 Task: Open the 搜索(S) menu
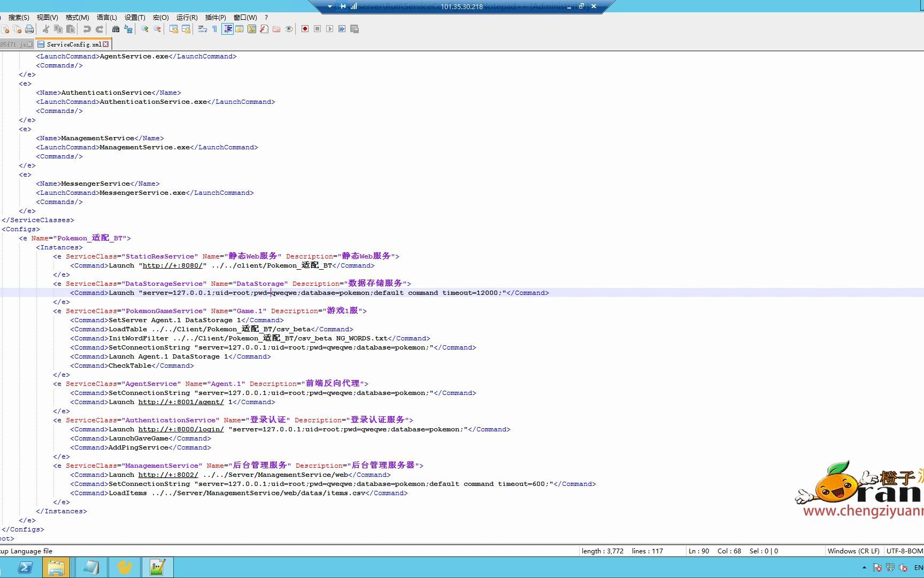point(19,18)
